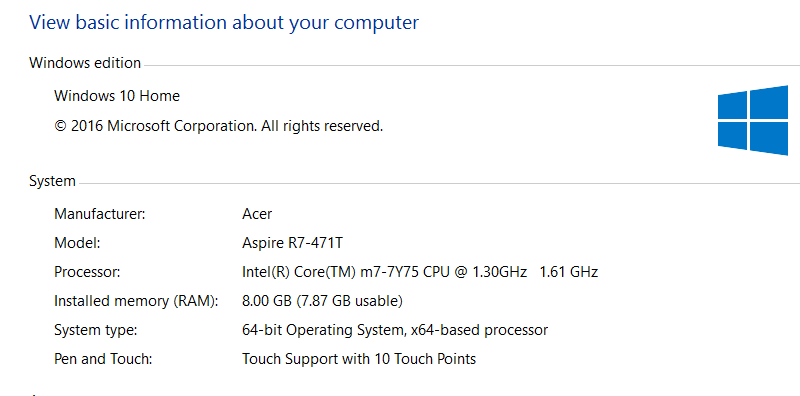Screen dimensions: 800x396
Task: Click the '(7.87 GB usable)' text
Action: [x=349, y=301]
